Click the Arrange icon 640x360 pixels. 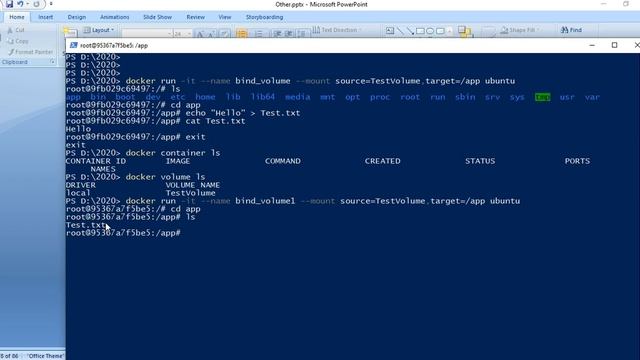pyautogui.click(x=464, y=32)
